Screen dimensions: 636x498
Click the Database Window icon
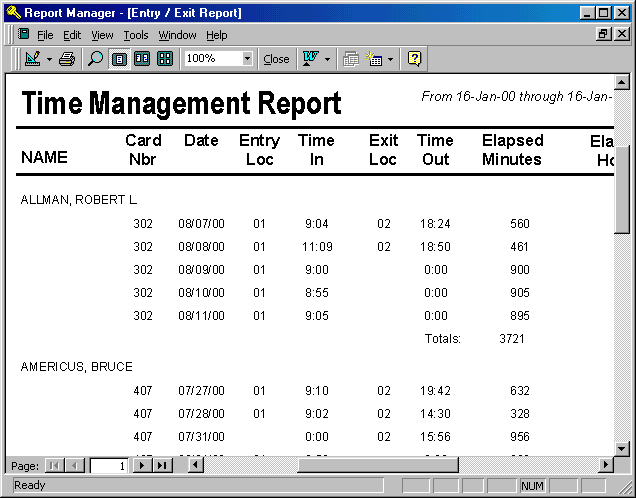click(351, 59)
